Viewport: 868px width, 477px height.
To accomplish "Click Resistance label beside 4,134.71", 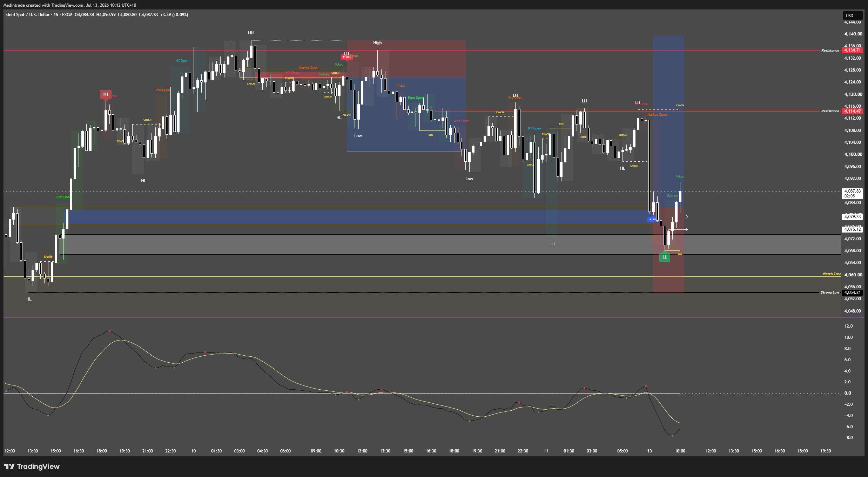I will 830,51.
